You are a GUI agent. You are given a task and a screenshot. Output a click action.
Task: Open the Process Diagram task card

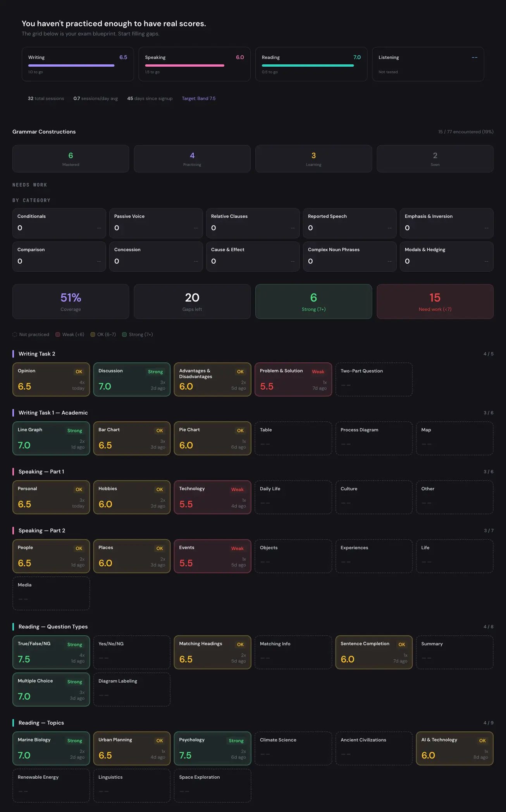point(374,438)
